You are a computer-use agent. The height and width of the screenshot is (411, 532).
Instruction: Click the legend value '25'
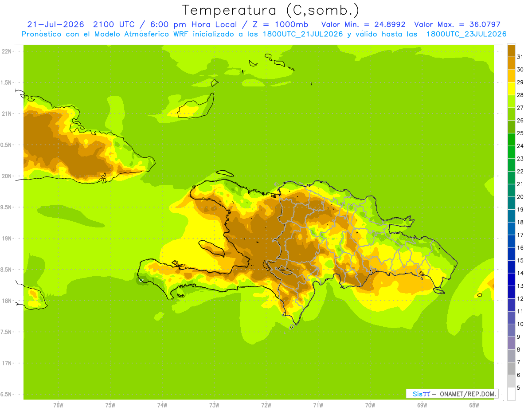pos(520,133)
